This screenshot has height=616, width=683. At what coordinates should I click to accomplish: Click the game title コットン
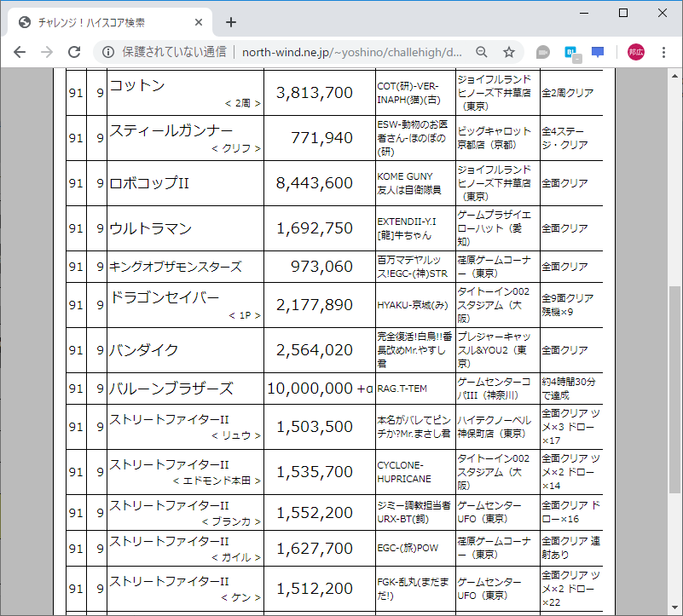point(137,86)
